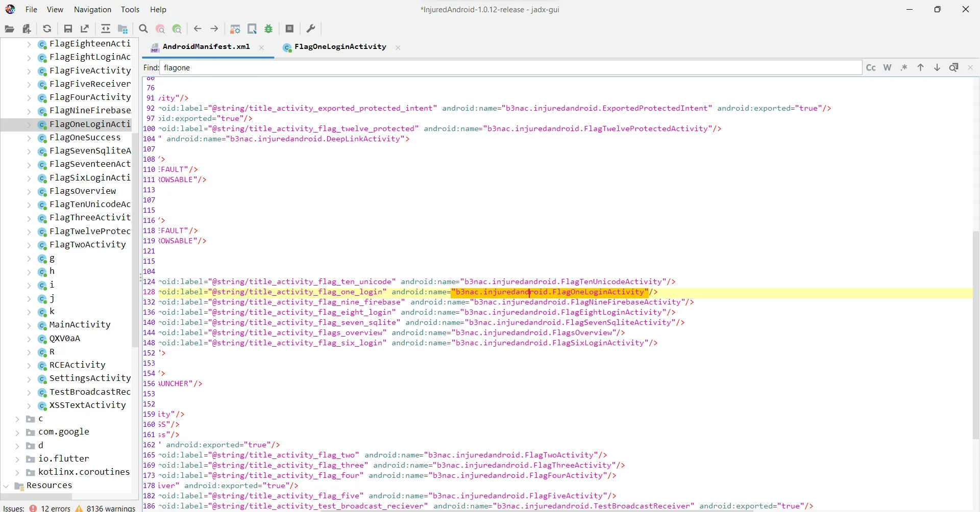Close the AndroidManifest.xml tab
This screenshot has width=980, height=512.
point(261,47)
